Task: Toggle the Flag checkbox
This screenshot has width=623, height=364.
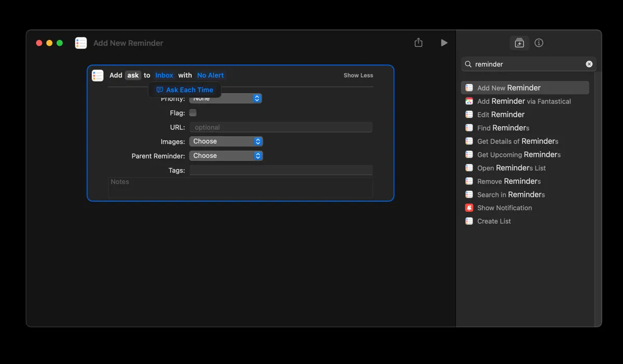Action: tap(193, 113)
